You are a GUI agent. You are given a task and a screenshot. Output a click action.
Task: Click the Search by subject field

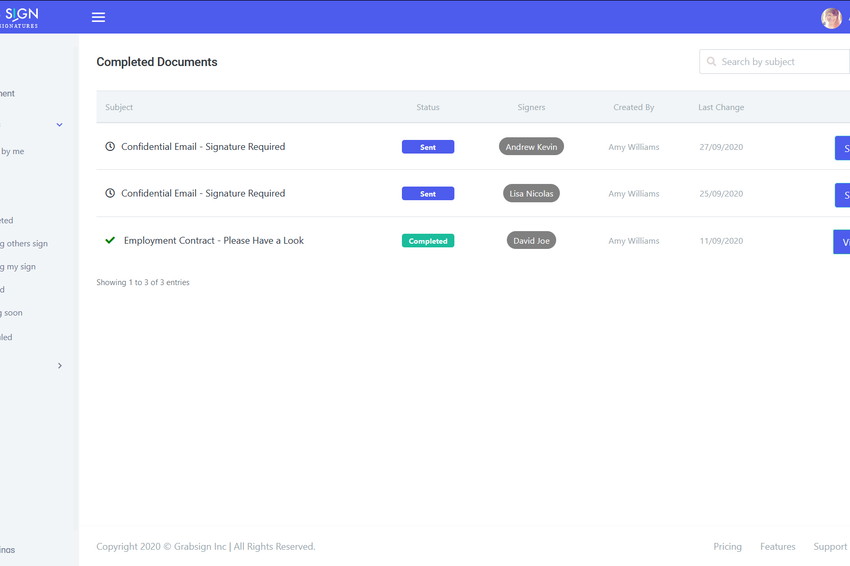[x=775, y=62]
